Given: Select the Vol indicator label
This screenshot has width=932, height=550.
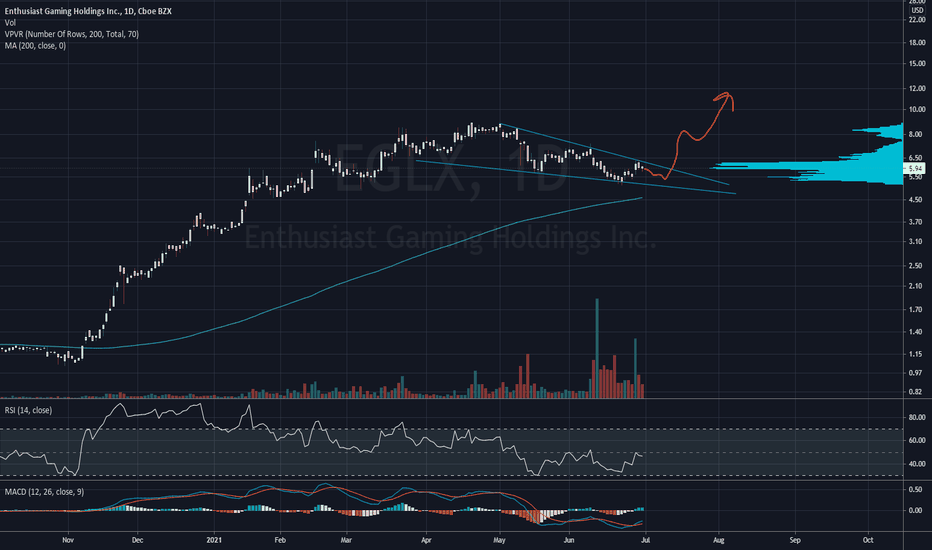Looking at the screenshot, I should click(10, 23).
